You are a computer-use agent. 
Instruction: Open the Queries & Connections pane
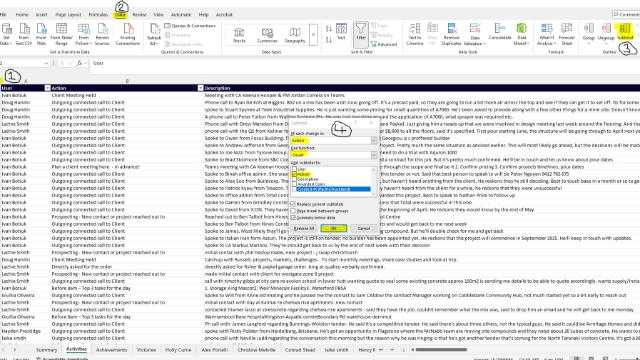click(x=190, y=26)
